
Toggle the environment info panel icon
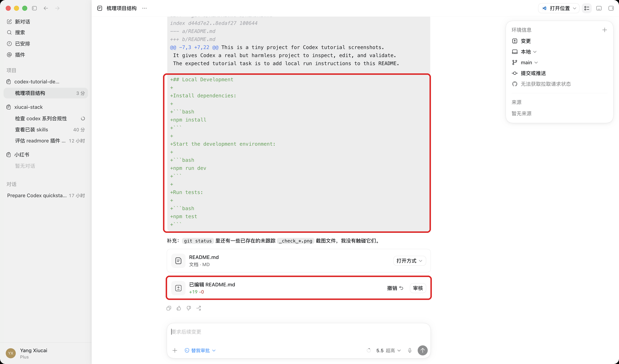click(x=587, y=8)
